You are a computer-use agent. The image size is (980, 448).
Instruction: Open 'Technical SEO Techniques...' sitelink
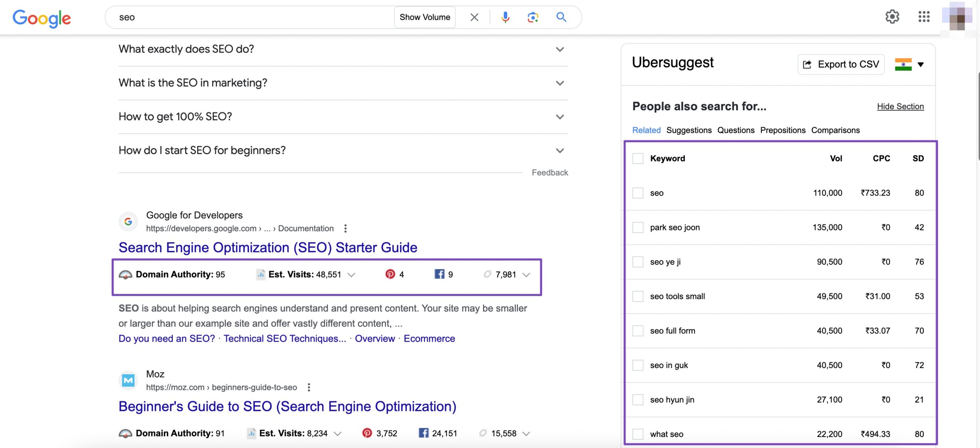285,339
